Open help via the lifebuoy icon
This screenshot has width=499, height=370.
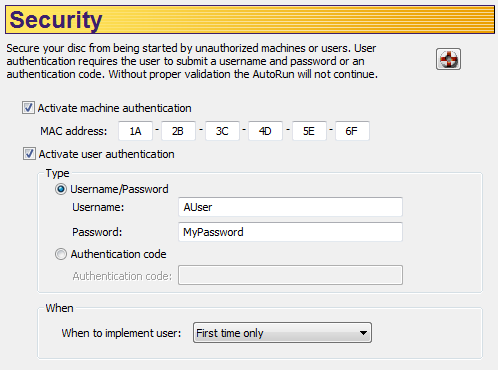click(x=448, y=59)
